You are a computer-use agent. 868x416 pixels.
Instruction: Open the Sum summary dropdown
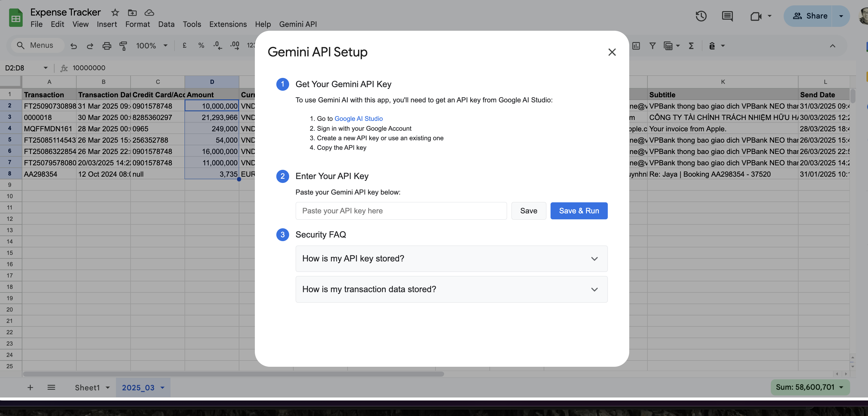click(810, 387)
